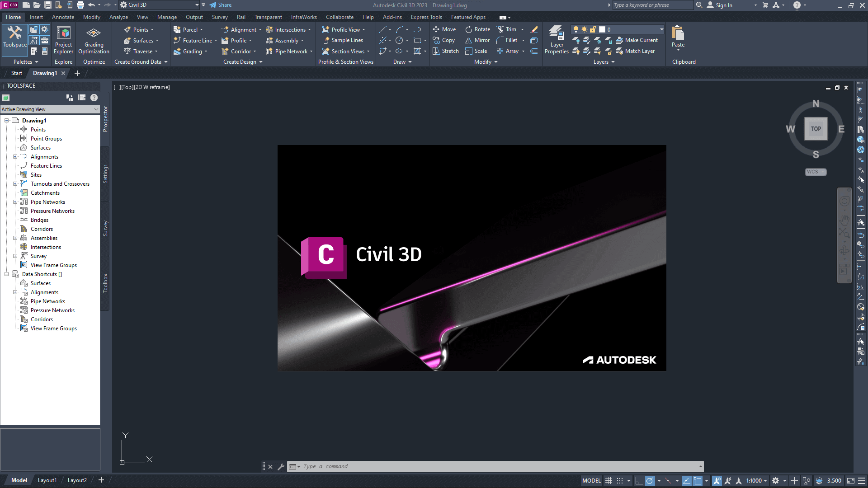
Task: Open Project Explorer
Action: [63, 40]
